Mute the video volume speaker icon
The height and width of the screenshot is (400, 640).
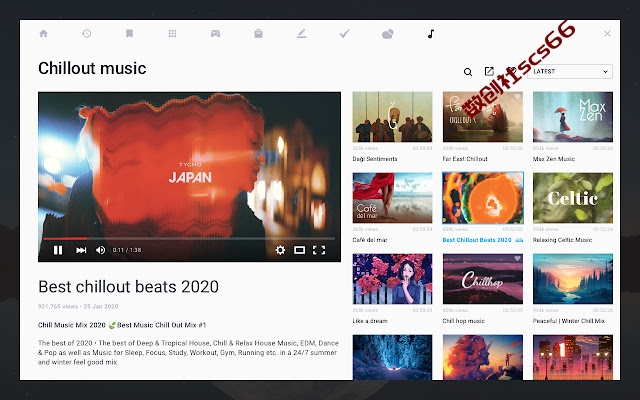coord(100,250)
